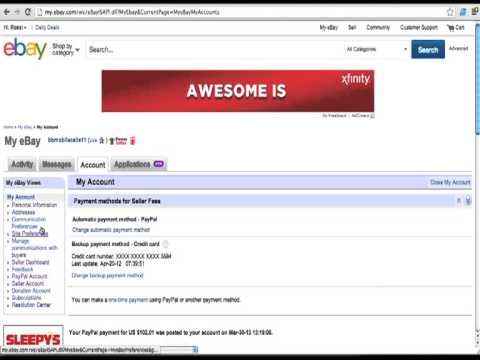Click the Home breadcrumb link
Screen dimensions: 480x360
click(x=9, y=127)
